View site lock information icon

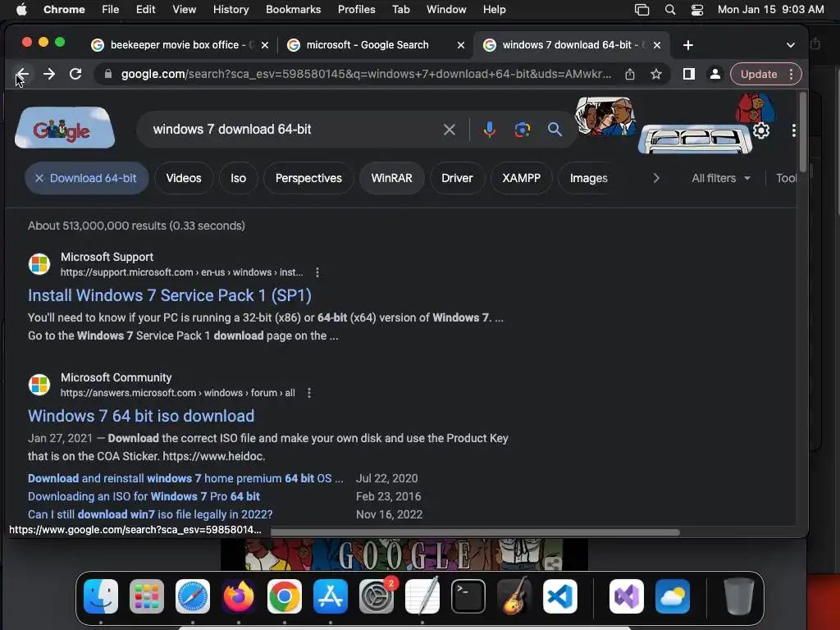[108, 74]
